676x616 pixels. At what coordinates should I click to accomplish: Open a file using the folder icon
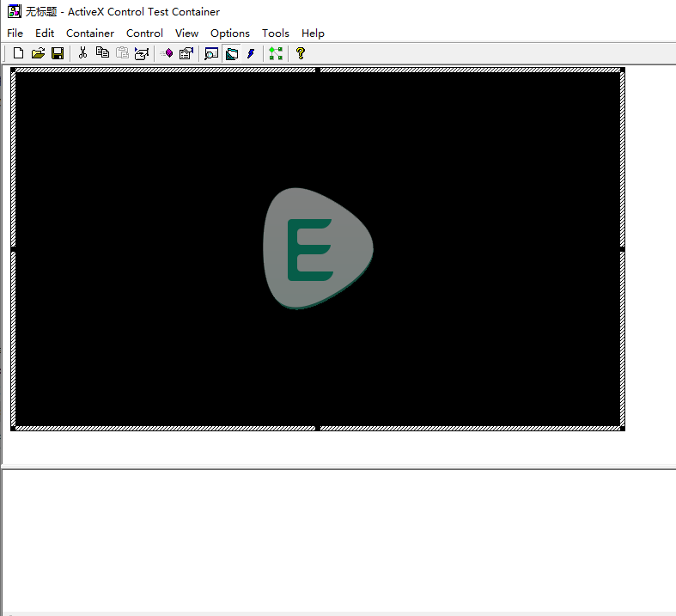point(38,53)
